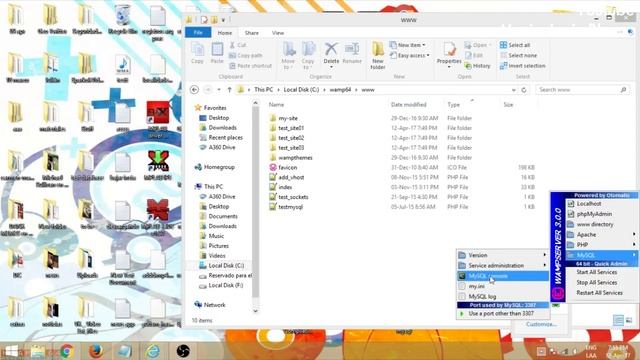
Task: Expand the Service administration submenu
Action: 502,265
